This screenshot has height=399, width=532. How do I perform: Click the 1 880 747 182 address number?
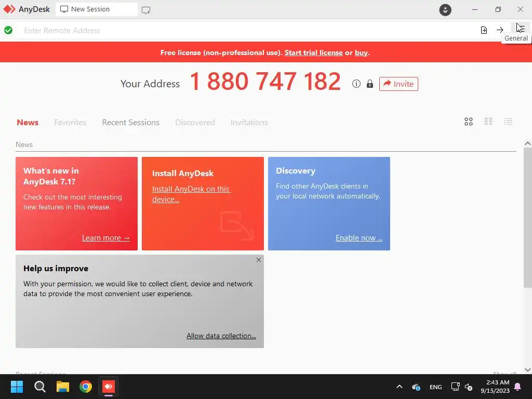tap(265, 82)
